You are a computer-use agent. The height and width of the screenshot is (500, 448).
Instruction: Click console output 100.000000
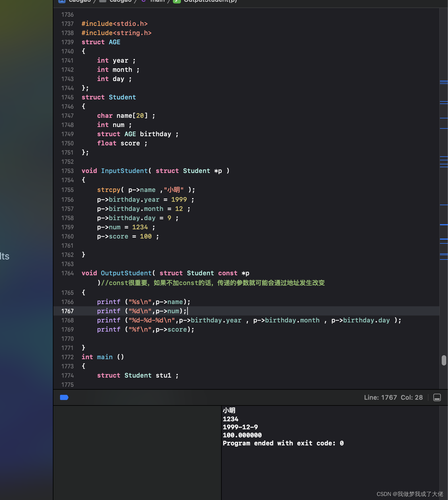click(242, 435)
